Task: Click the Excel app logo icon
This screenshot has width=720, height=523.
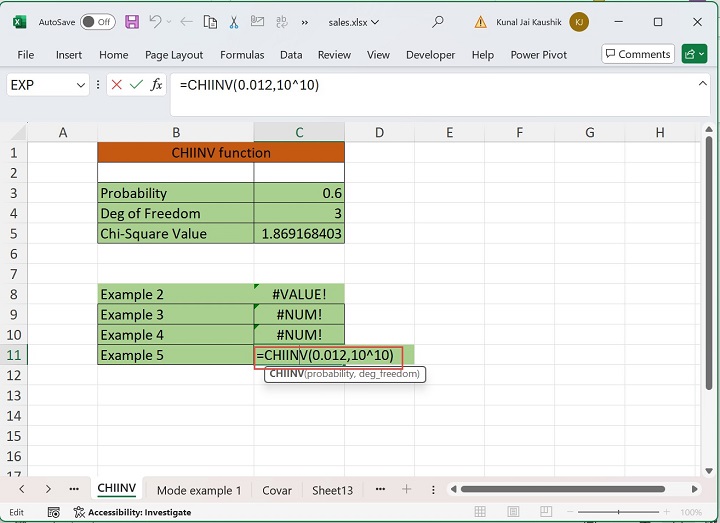Action: click(19, 22)
